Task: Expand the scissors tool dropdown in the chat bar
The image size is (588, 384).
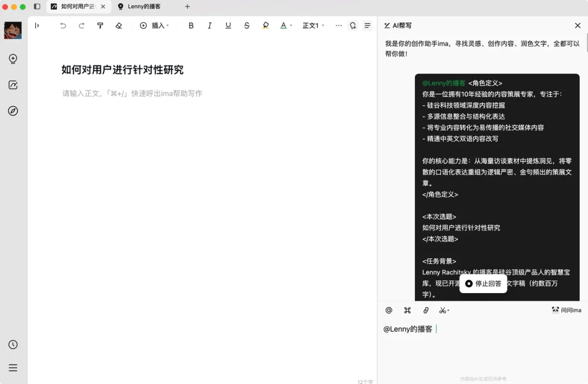Action: 444,310
